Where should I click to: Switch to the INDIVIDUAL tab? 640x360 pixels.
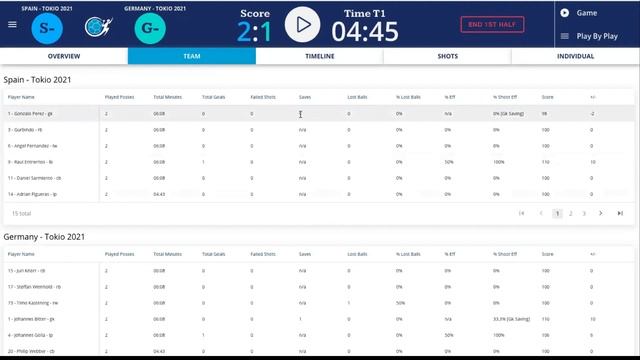click(x=576, y=56)
